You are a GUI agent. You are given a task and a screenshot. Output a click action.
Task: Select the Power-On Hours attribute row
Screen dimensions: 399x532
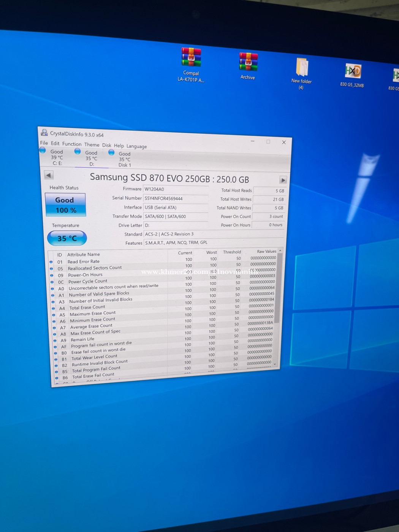[163, 272]
